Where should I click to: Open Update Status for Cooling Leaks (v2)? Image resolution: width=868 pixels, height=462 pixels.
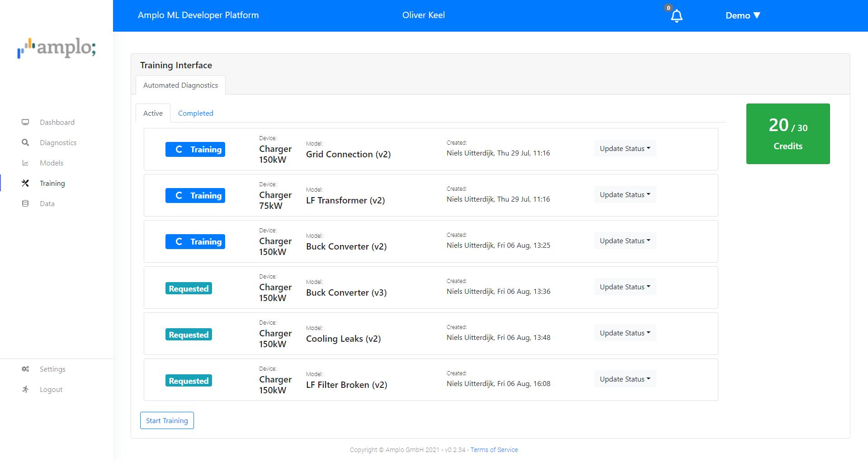click(x=625, y=333)
